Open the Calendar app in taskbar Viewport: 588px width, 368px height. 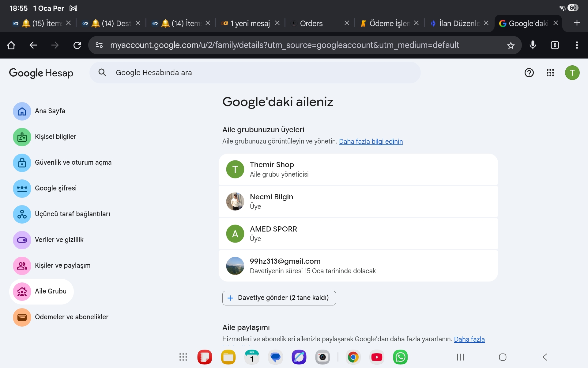252,357
